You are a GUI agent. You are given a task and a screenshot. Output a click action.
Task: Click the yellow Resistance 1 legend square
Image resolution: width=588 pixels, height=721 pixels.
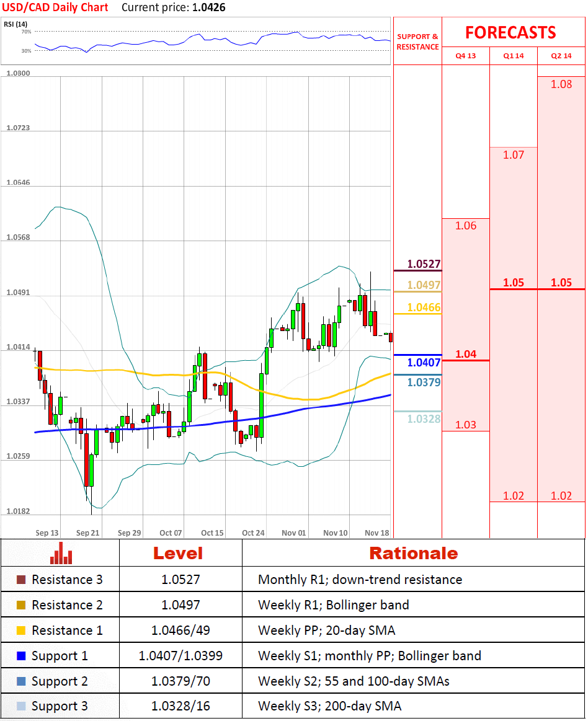pos(21,631)
